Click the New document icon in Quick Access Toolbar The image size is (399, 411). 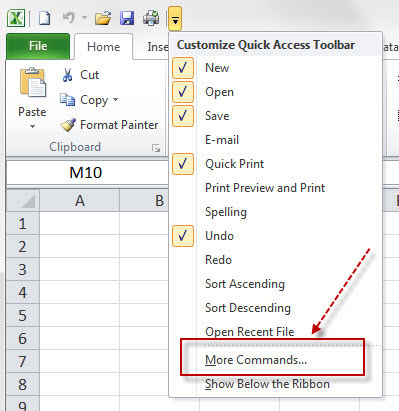(x=45, y=18)
